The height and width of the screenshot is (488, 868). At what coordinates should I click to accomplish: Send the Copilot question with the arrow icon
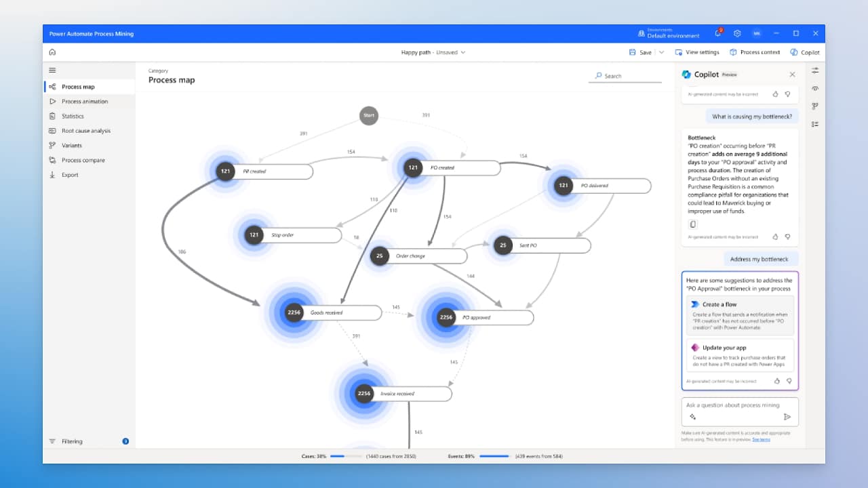point(787,417)
